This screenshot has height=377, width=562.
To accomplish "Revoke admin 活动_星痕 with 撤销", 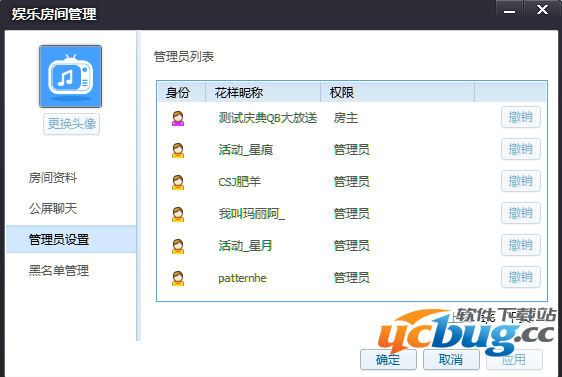I will (520, 149).
